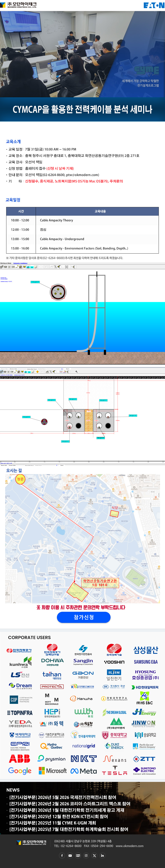Image resolution: width=165 pixels, height=868 pixels.
Task: Click the DUKE ENERGY logo
Action: click(114, 746)
